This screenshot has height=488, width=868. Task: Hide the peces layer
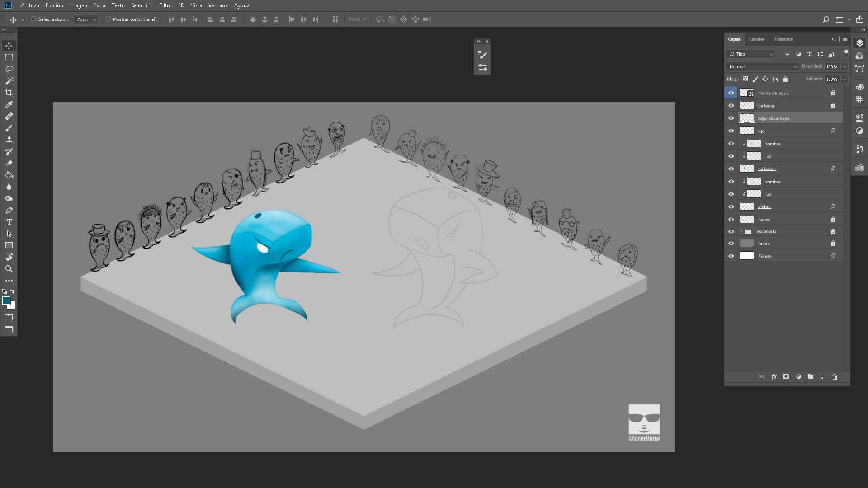731,219
